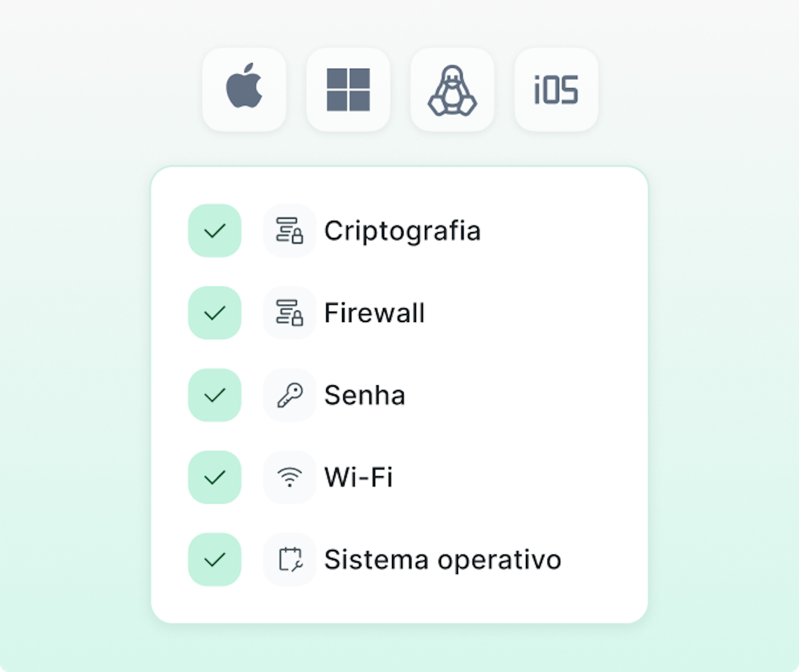Click the Criptografia label text

coord(402,231)
